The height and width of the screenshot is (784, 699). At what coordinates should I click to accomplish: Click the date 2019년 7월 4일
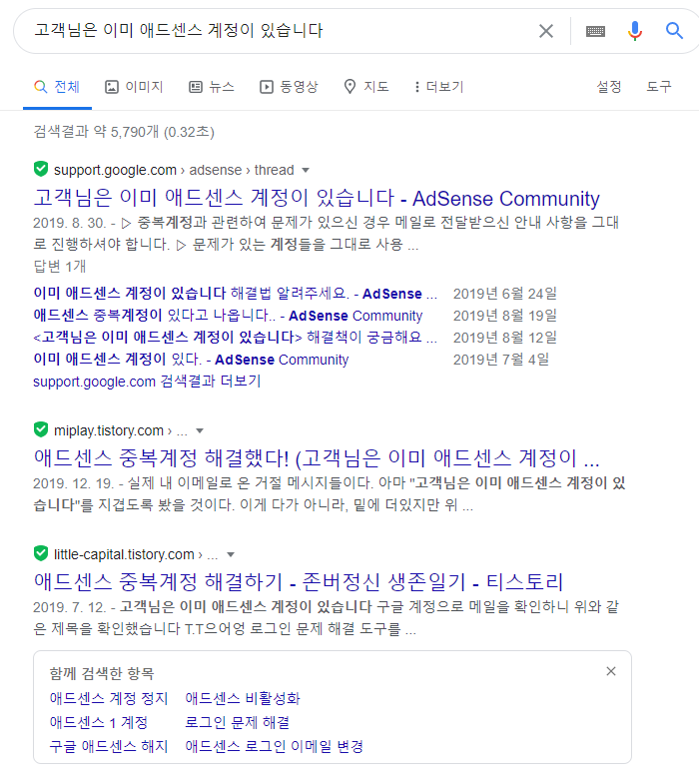(501, 360)
